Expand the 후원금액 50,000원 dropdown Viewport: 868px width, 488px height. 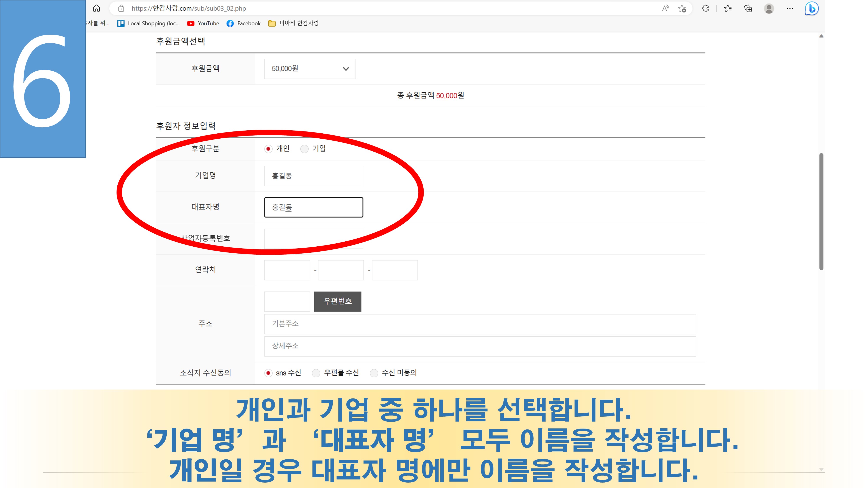click(310, 69)
